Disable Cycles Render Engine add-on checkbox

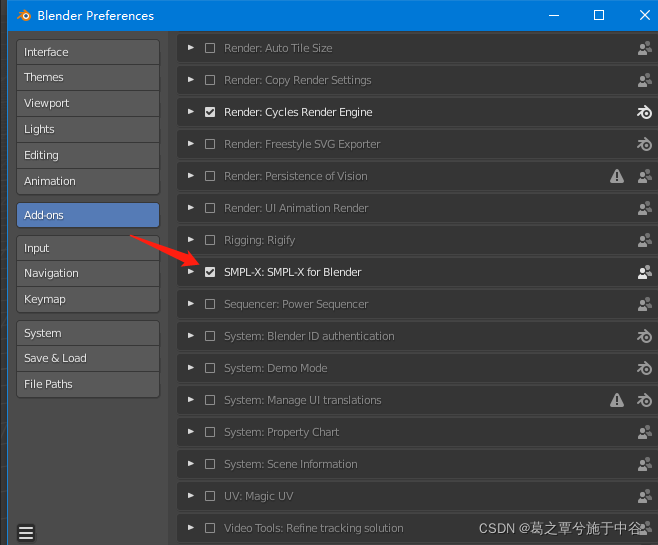pos(210,112)
